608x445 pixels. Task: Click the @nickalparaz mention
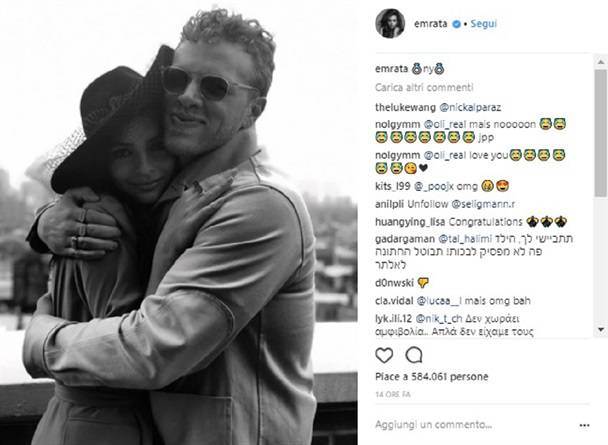pyautogui.click(x=470, y=107)
